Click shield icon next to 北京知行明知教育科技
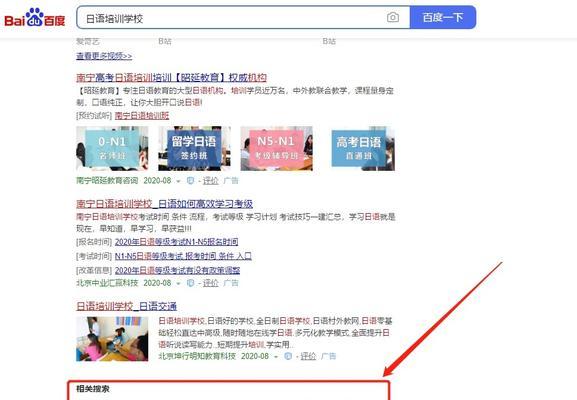Screen dimensions: 577x400 [288, 356]
